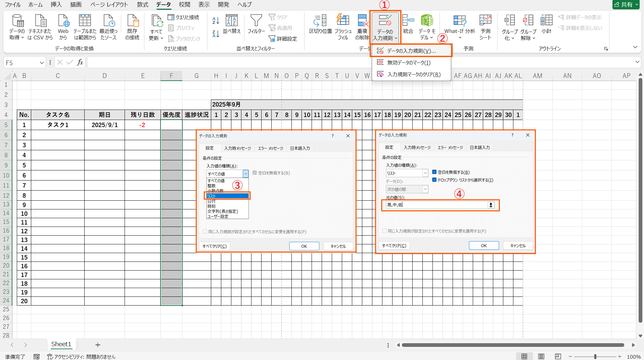This screenshot has height=360, width=644.
Task: Open the Forecast Sheet tool
Action: click(x=485, y=21)
